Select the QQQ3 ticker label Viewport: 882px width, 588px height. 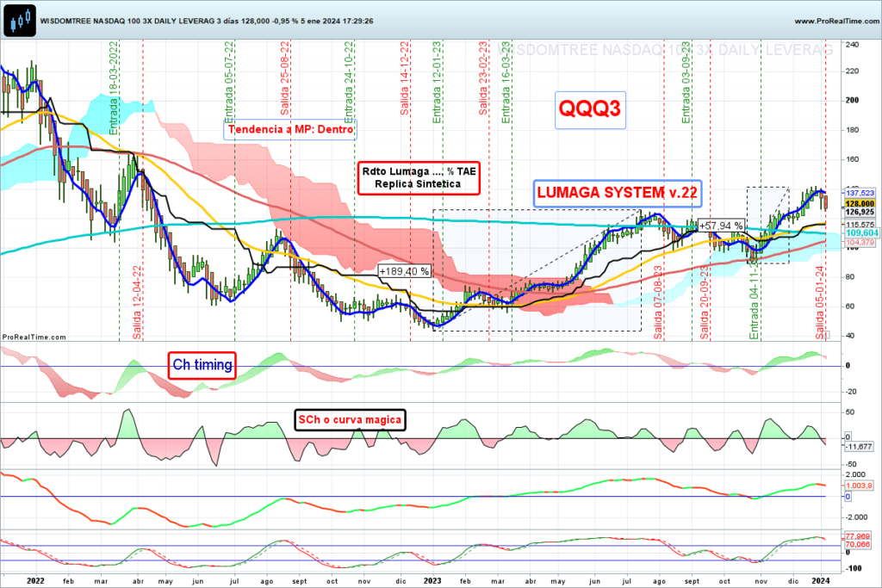click(x=590, y=109)
